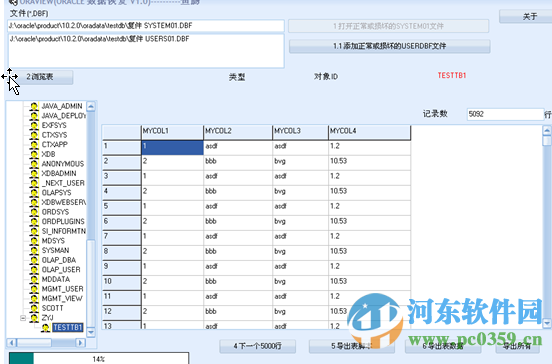The image size is (552, 364).
Task: Click MYCOL2 cell 'bbb' in row 4
Action: (238, 193)
